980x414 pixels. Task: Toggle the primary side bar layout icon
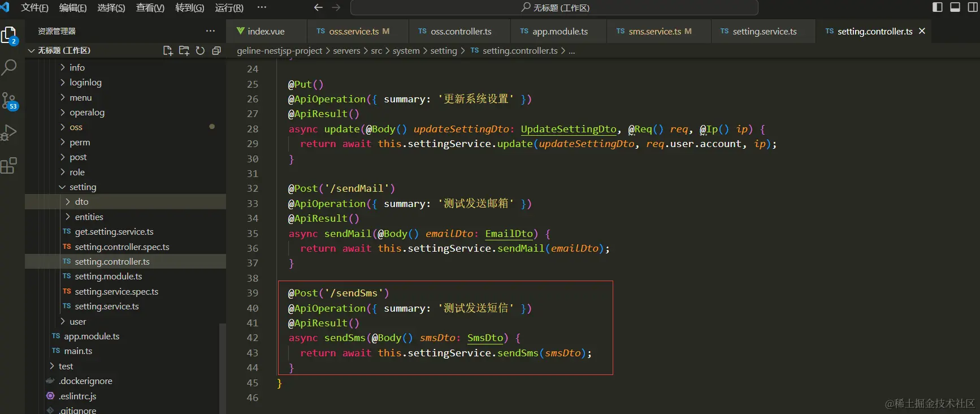[x=938, y=7]
